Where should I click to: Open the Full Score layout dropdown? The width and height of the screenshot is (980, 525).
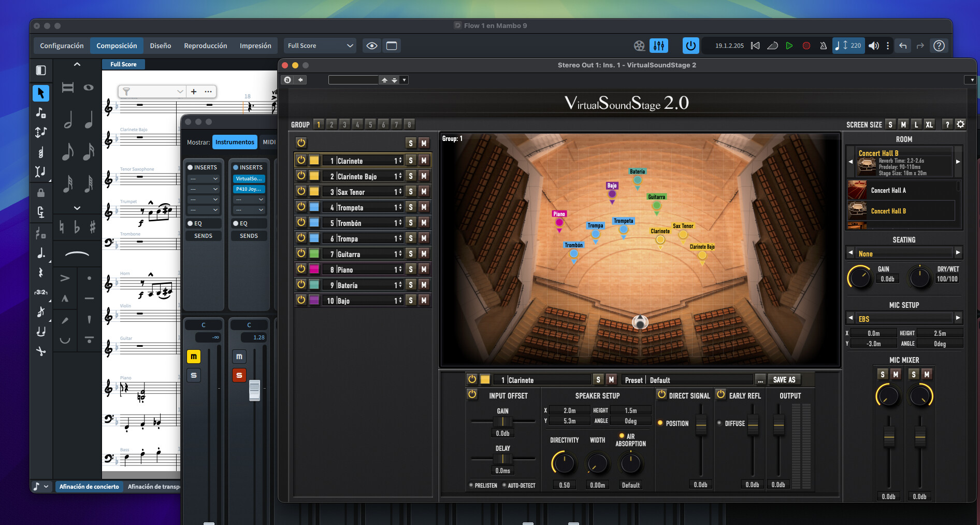click(320, 46)
